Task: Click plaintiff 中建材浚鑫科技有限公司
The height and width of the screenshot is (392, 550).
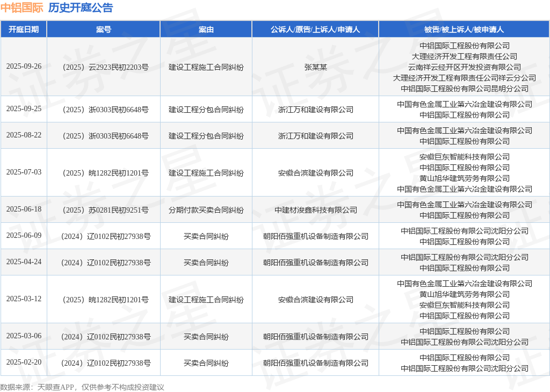Action: (315, 210)
